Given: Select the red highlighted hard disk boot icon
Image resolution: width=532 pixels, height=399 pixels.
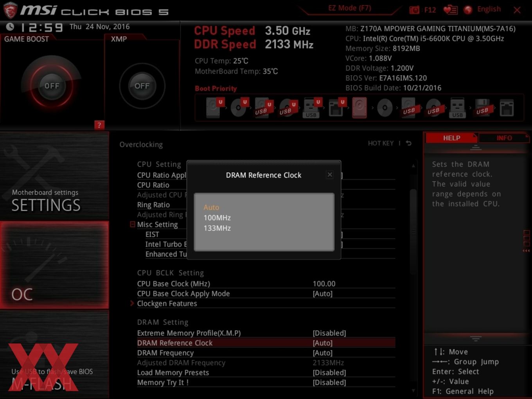Looking at the screenshot, I should pos(359,108).
